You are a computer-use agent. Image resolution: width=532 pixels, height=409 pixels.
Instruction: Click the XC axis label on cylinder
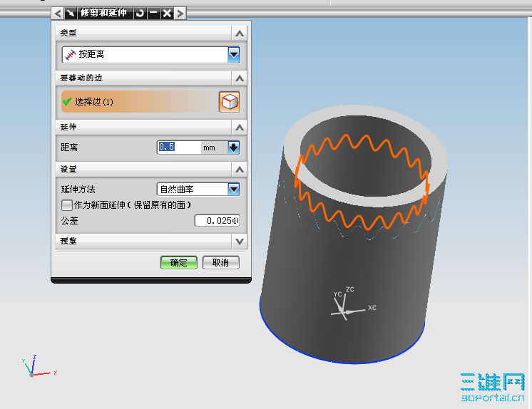[372, 308]
